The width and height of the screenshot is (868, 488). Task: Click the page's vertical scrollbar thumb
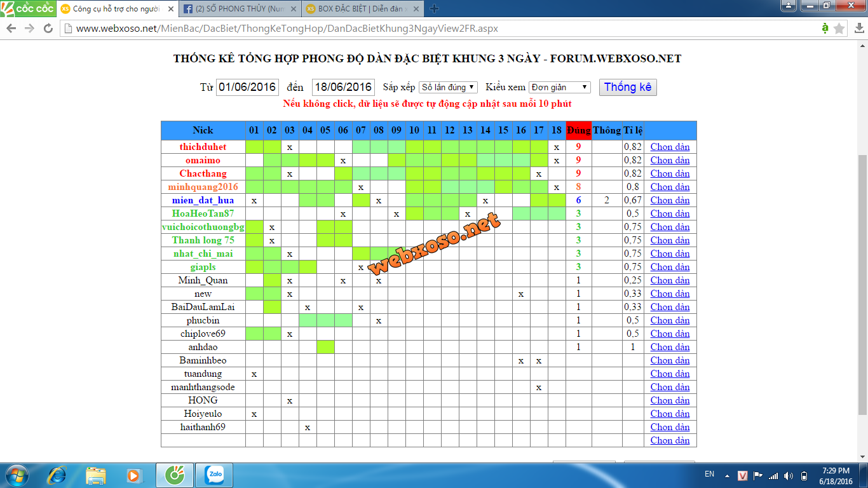point(862,285)
